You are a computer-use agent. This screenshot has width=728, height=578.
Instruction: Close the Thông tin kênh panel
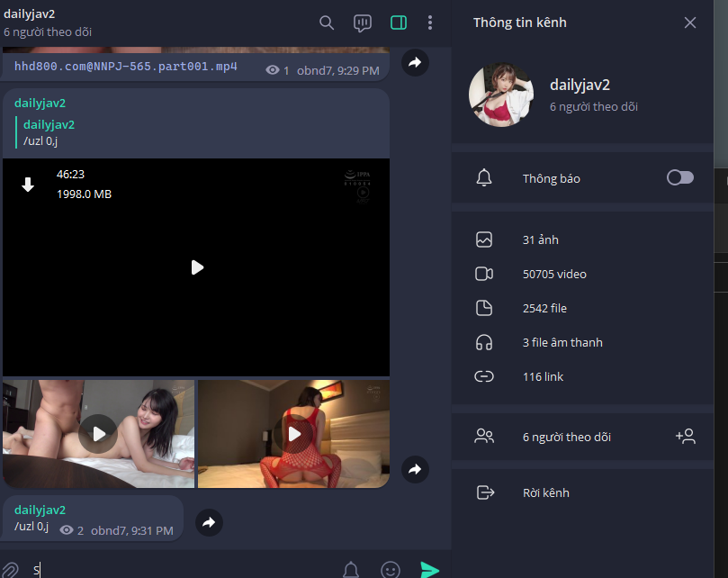(x=690, y=23)
